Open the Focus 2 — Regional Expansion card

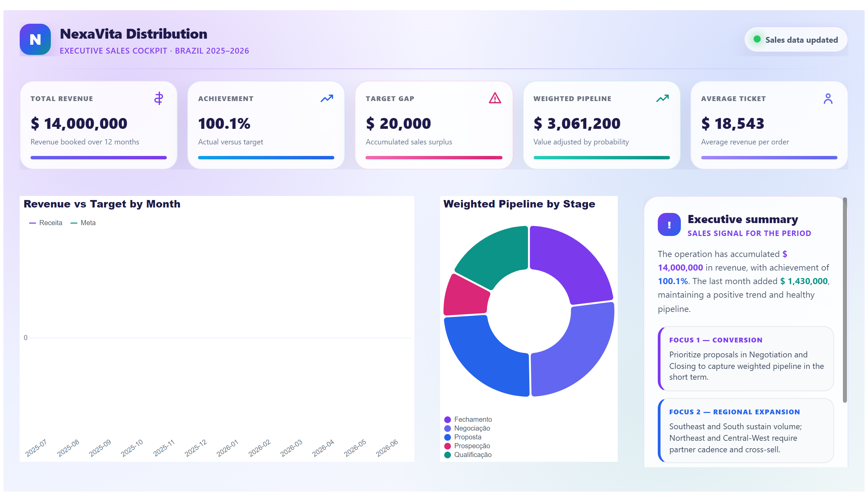click(x=746, y=430)
